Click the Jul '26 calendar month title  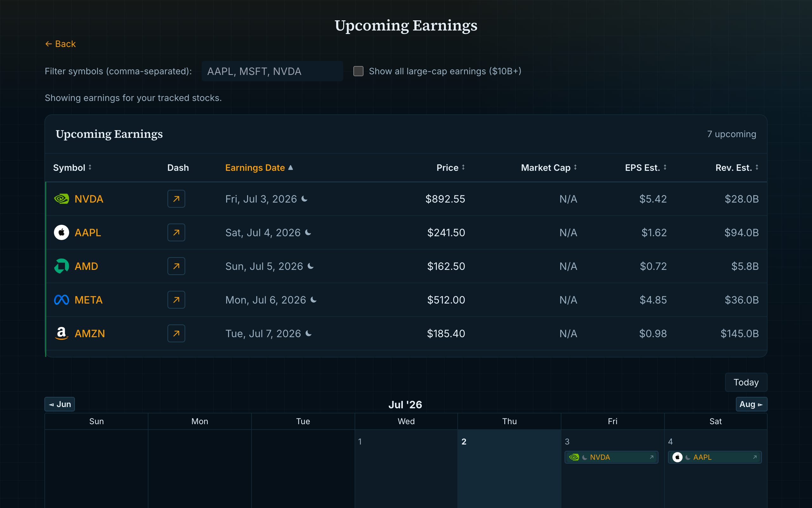(x=405, y=404)
